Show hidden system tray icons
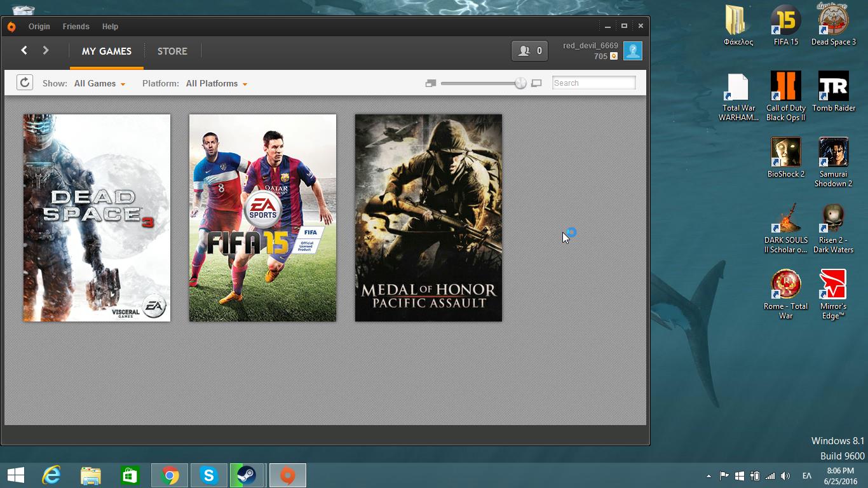Screen dimensions: 868x488 (x=709, y=476)
